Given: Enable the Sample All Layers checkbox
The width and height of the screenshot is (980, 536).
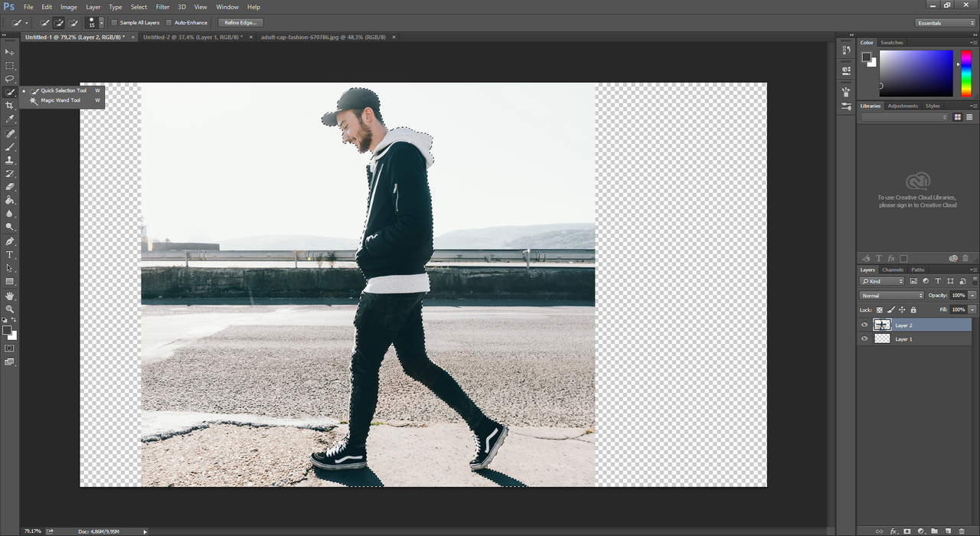Looking at the screenshot, I should pyautogui.click(x=115, y=23).
